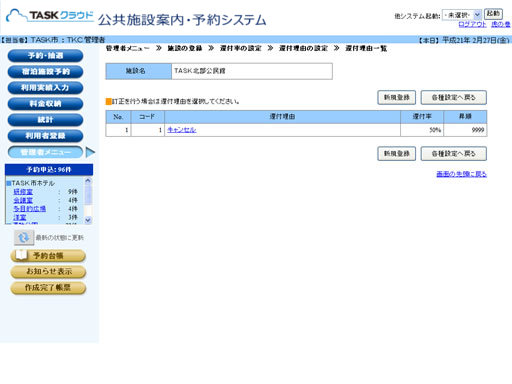Click the ログアウト link
512x384 pixels.
472,24
